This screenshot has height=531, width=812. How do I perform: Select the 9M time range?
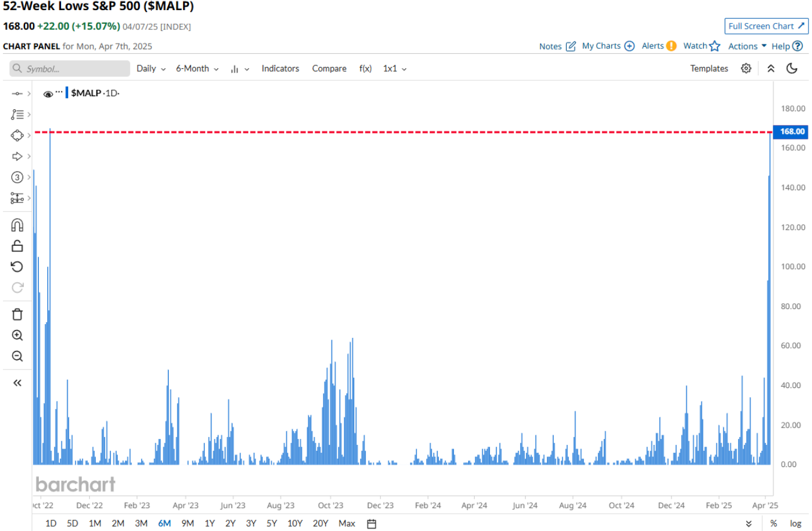tap(188, 524)
